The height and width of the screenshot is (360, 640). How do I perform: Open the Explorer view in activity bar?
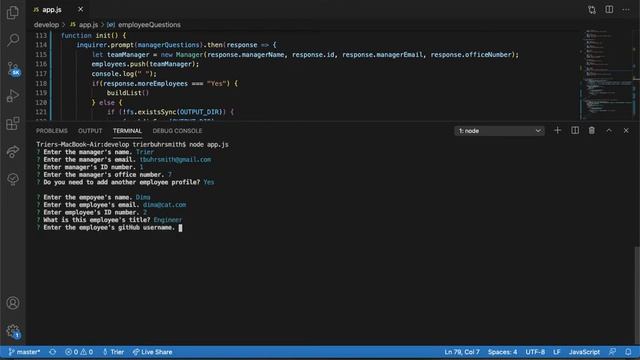pyautogui.click(x=13, y=13)
